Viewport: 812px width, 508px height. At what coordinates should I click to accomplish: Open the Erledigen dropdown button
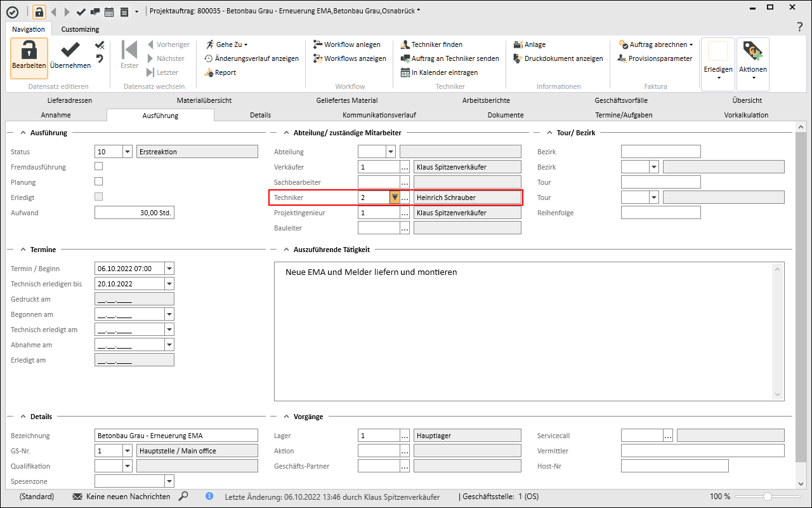click(x=718, y=63)
